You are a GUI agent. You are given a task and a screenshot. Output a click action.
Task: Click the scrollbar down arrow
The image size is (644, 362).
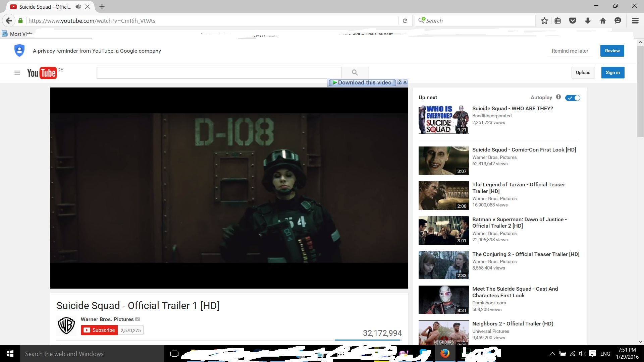(x=640, y=342)
